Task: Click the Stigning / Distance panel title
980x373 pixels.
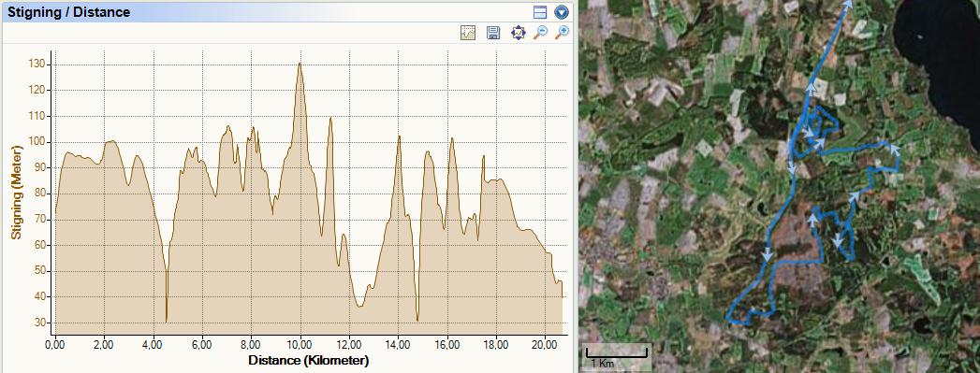Action: coord(68,12)
